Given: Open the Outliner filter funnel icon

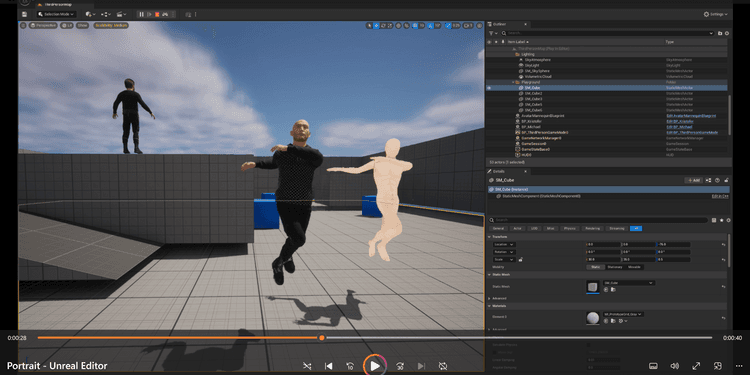Looking at the screenshot, I should [x=491, y=33].
